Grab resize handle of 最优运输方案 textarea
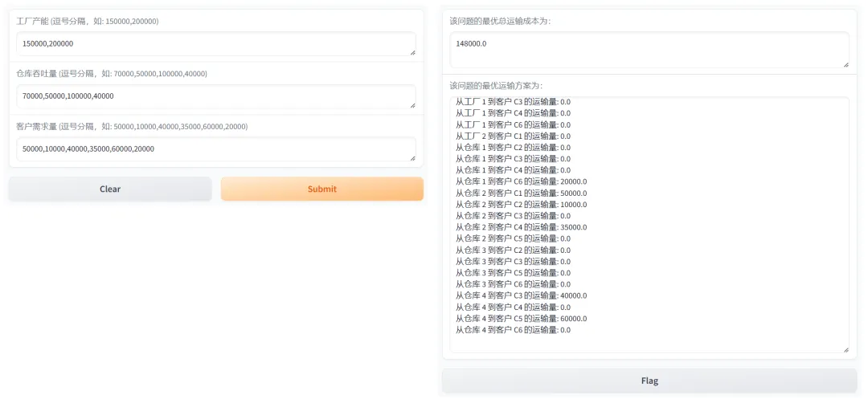868x403 pixels. pyautogui.click(x=845, y=349)
